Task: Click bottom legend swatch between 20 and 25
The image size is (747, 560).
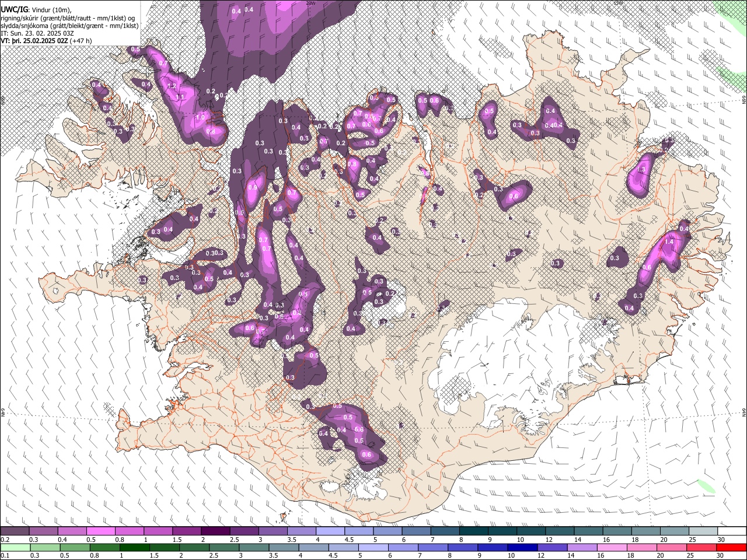Action: (671, 547)
